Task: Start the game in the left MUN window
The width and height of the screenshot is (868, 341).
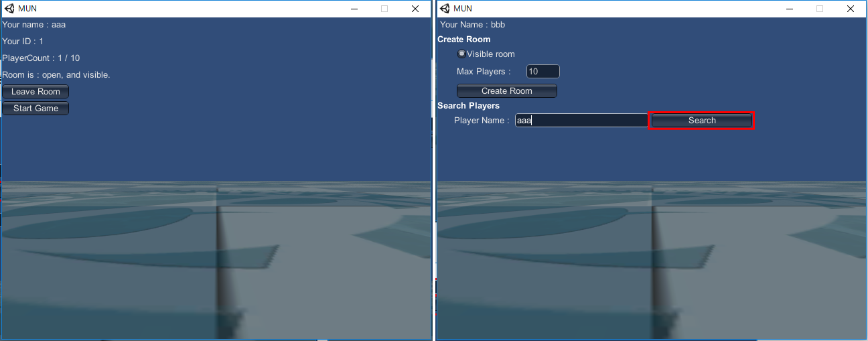Action: pyautogui.click(x=35, y=109)
